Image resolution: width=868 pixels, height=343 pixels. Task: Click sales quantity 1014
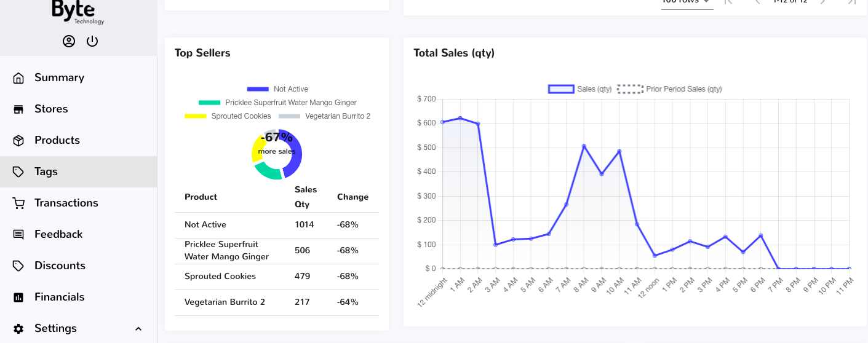coord(304,224)
